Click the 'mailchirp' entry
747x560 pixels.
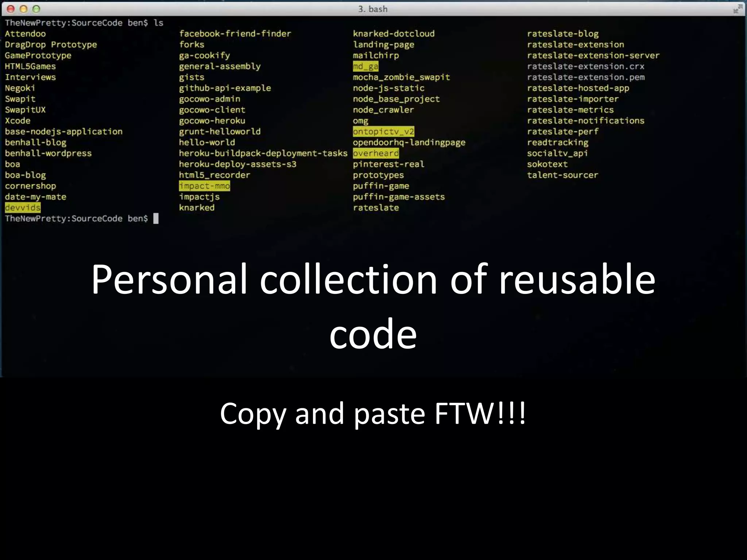pyautogui.click(x=376, y=55)
